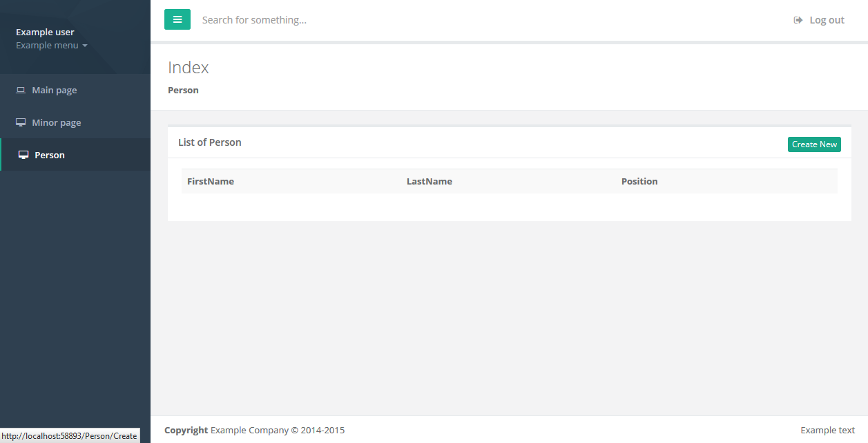868x443 pixels.
Task: Click the laptop icon beside Main page
Action: [21, 91]
